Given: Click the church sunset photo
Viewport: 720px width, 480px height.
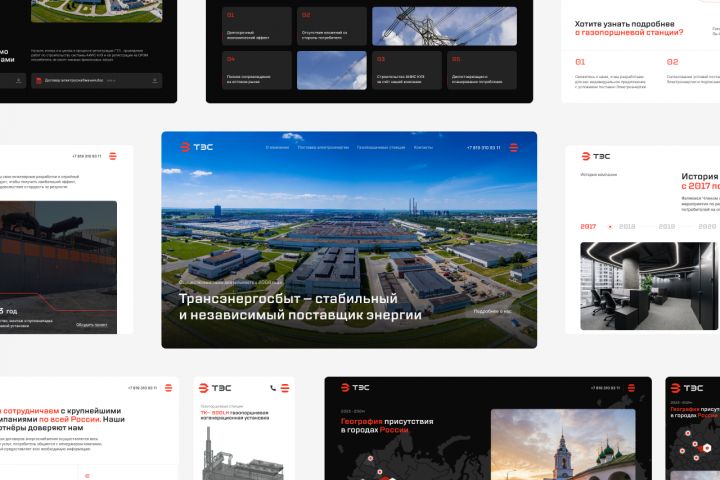Looking at the screenshot, I should [x=563, y=445].
